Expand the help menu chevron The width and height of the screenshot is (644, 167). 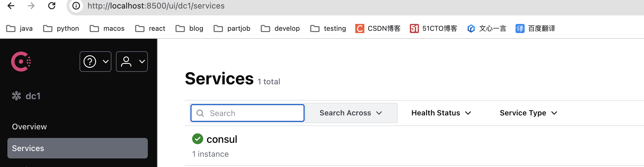coord(105,61)
